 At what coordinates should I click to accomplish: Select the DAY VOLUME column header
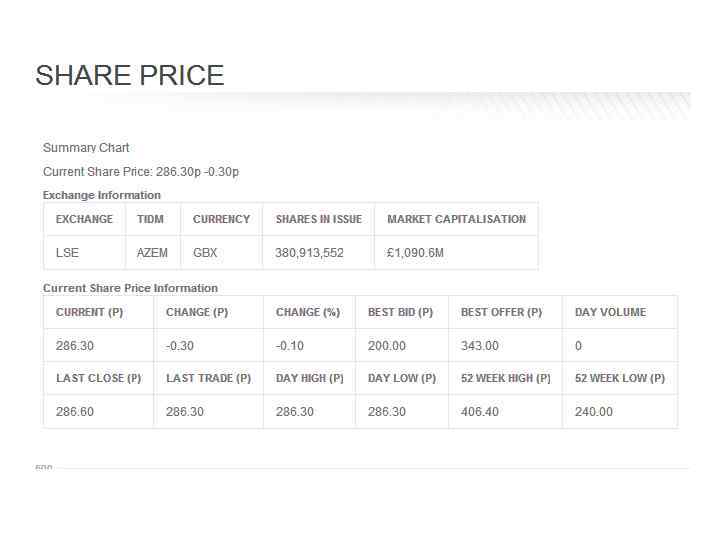point(610,312)
